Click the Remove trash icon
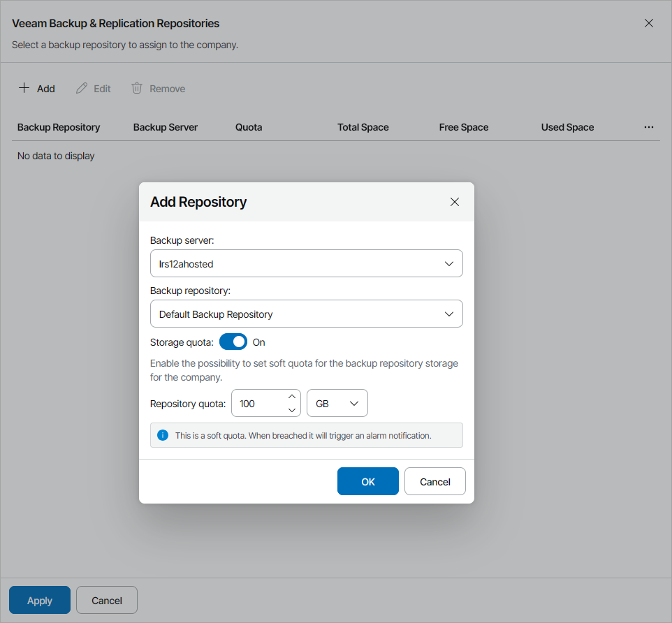 136,88
